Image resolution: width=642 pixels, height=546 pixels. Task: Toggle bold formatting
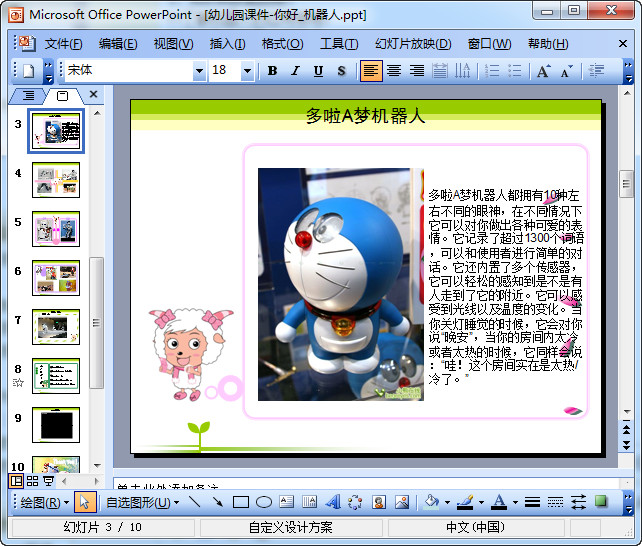(272, 71)
